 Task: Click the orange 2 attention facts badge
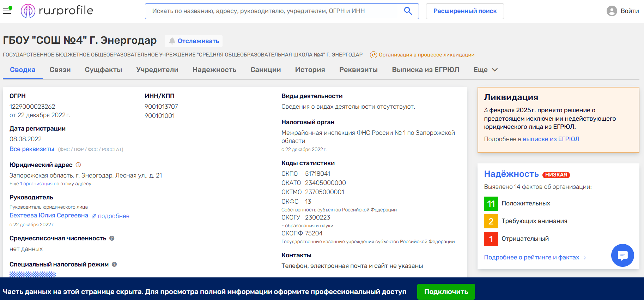pyautogui.click(x=491, y=221)
